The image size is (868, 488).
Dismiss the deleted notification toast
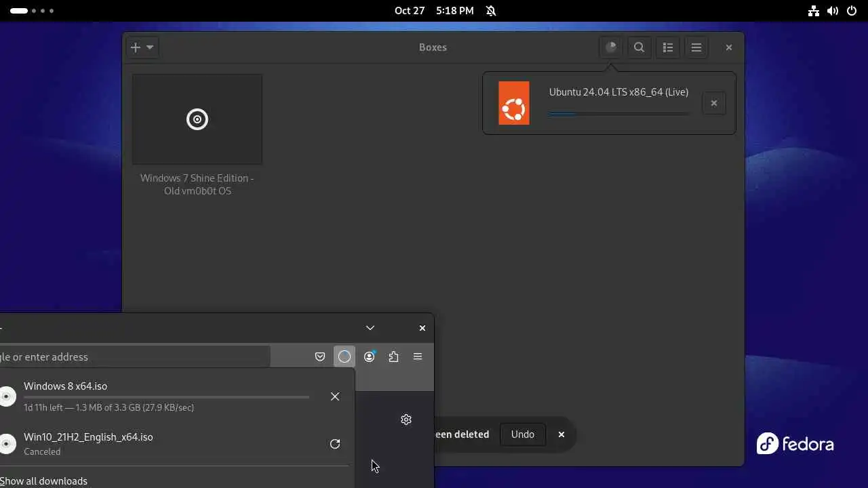click(561, 434)
